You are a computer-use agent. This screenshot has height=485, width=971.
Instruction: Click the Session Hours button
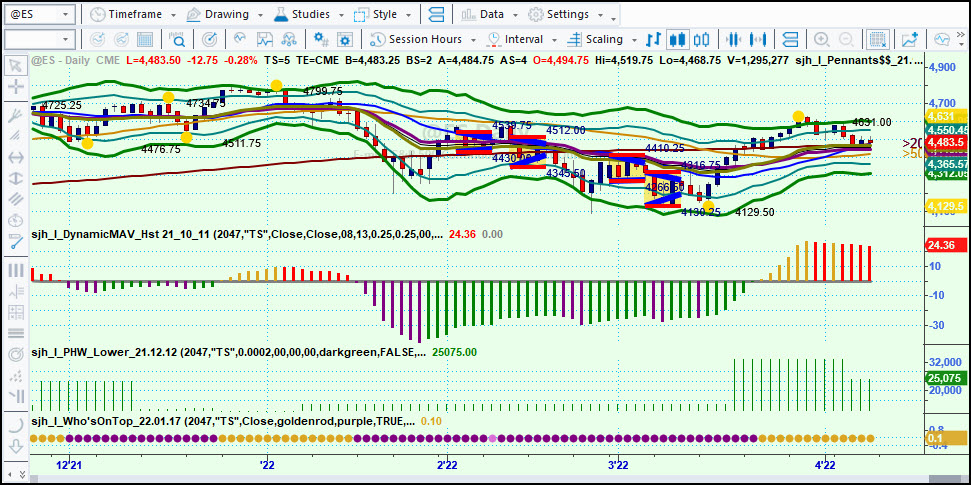point(417,40)
